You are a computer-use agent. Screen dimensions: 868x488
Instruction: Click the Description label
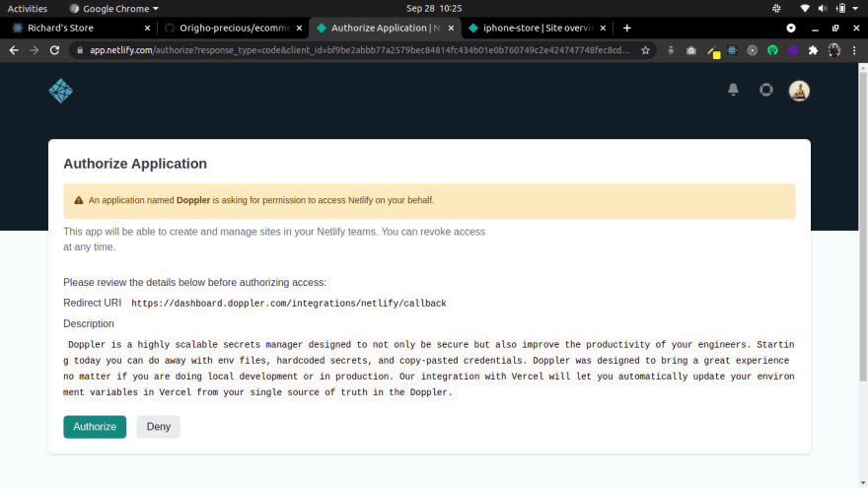coord(89,323)
